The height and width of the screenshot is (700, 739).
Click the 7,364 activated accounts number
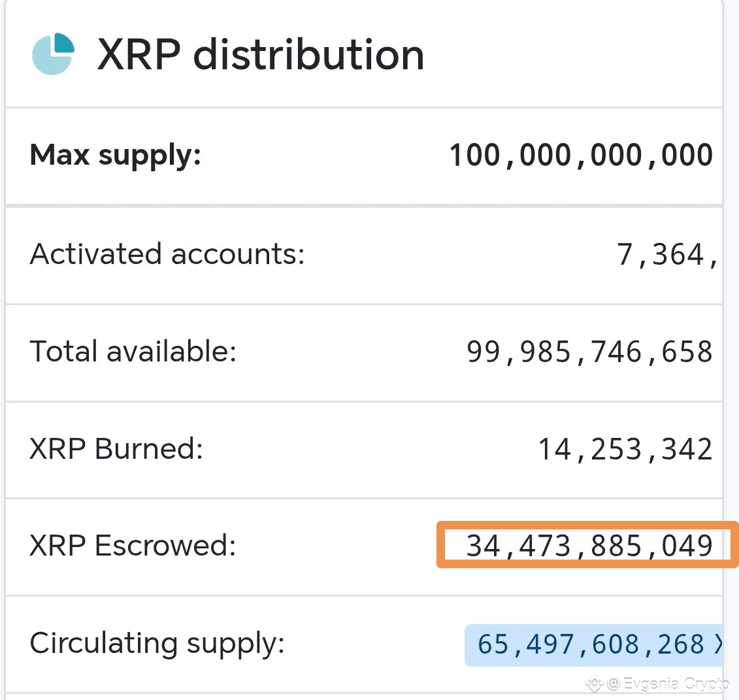click(666, 254)
